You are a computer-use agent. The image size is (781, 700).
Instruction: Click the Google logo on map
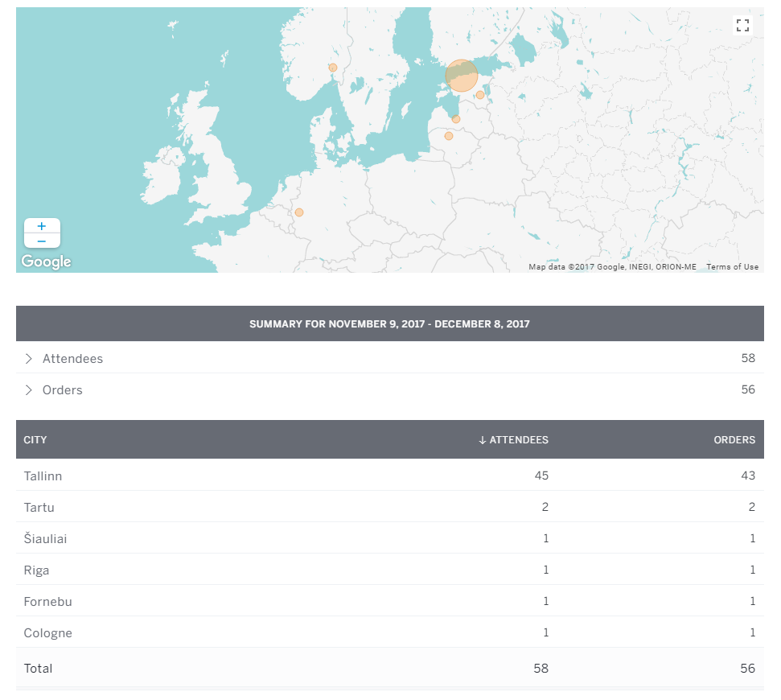click(x=46, y=261)
